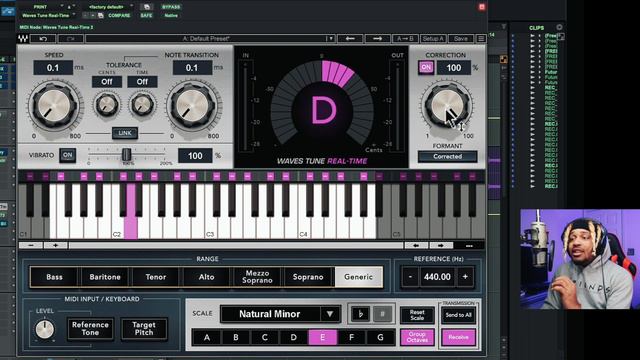Open the Waves hamburger menu icon
The width and height of the screenshot is (640, 360).
(x=481, y=39)
